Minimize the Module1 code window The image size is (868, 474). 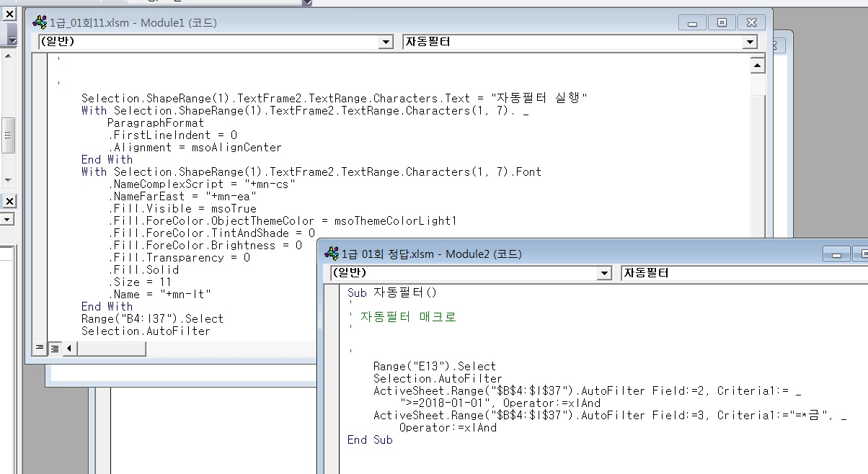[x=693, y=23]
